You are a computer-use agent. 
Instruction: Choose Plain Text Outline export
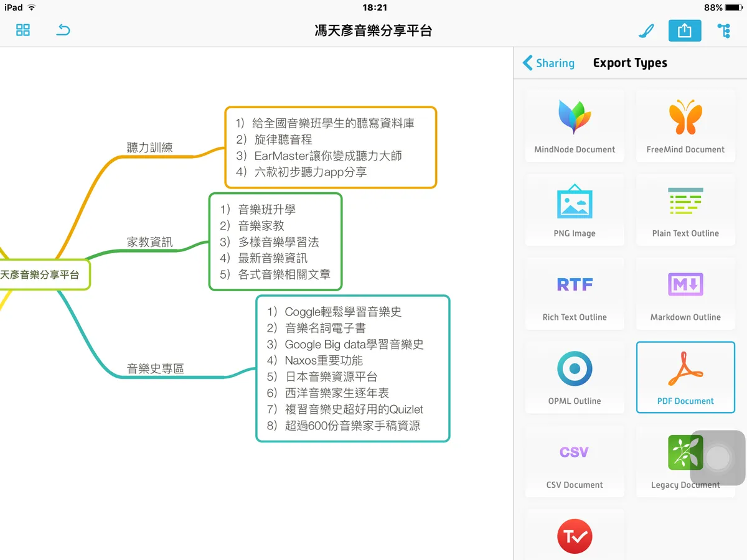click(x=685, y=210)
